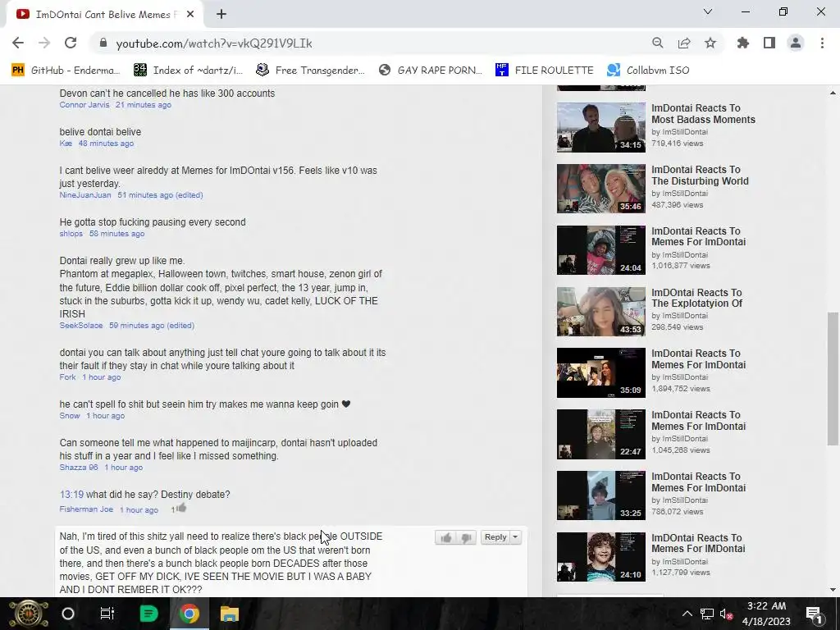This screenshot has height=630, width=840.
Task: Open video thumbnail with 34:15 duration
Action: tap(601, 127)
